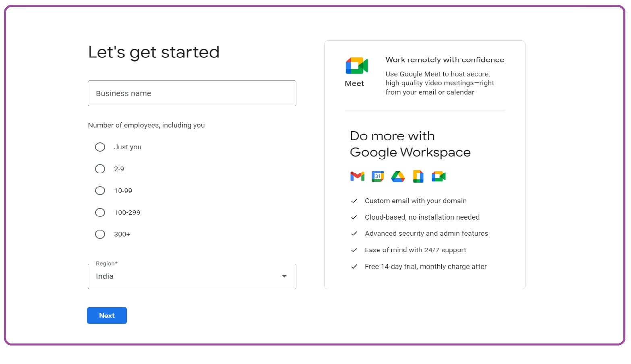Select the 2-9 employees radio button
The height and width of the screenshot is (364, 631).
point(100,169)
